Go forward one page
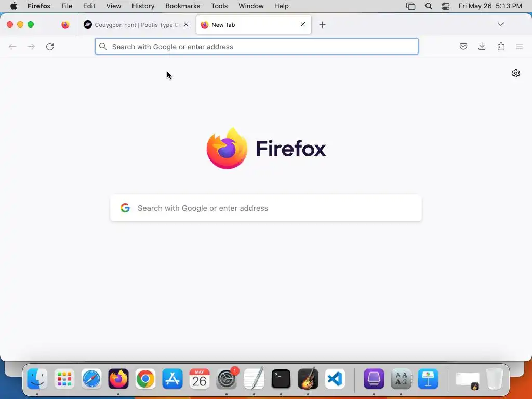Viewport: 532px width, 399px height. 31,46
